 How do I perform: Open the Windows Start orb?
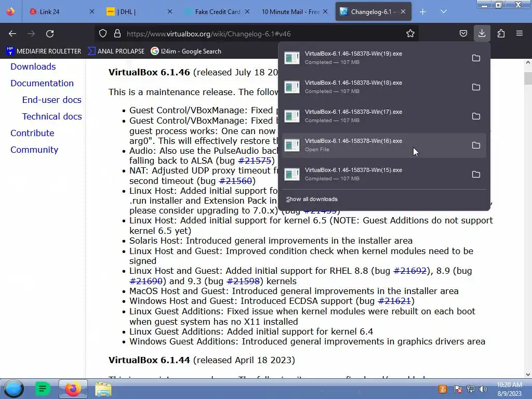click(x=14, y=389)
